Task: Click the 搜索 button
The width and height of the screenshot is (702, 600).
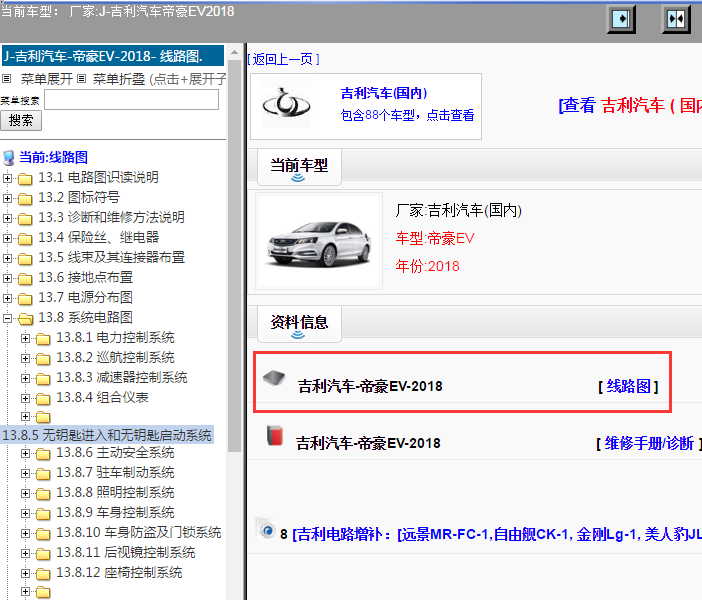Action: pos(21,120)
